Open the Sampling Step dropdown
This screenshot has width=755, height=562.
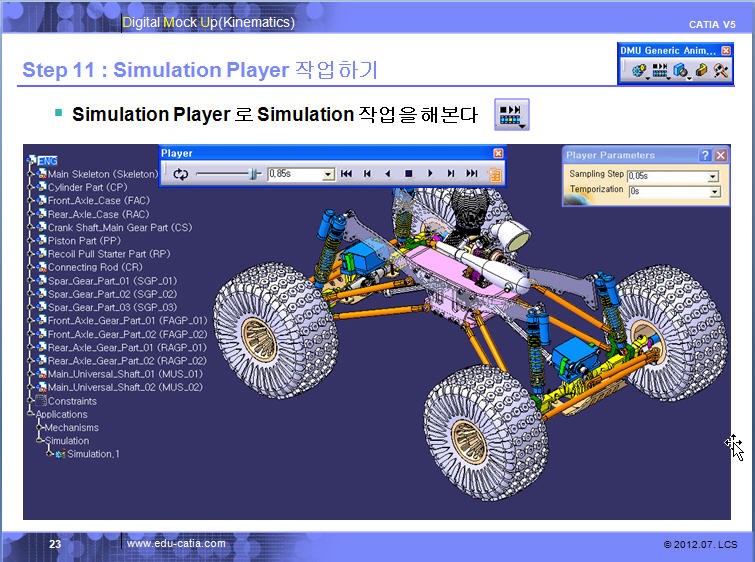pyautogui.click(x=713, y=176)
